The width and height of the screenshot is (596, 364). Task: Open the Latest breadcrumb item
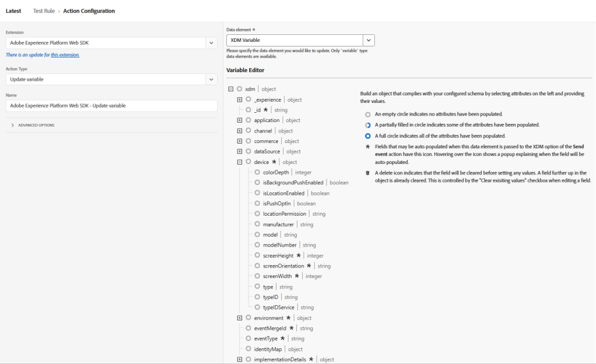[13, 11]
